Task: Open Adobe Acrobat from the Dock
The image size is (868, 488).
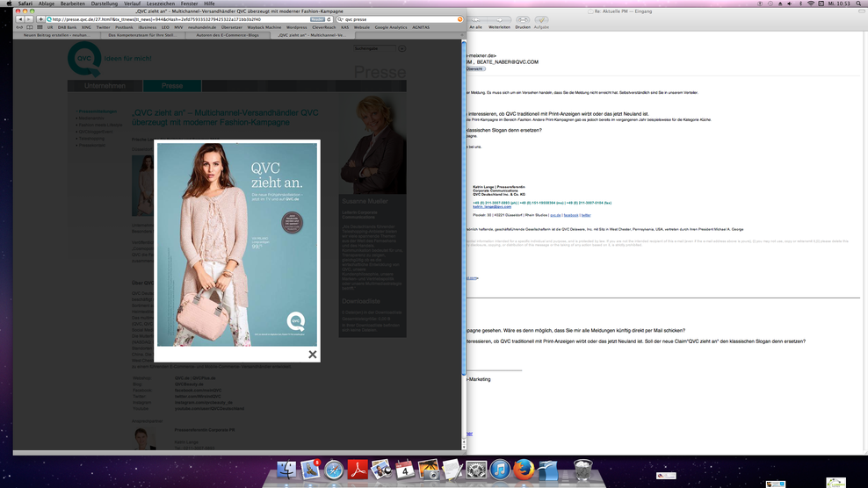Action: coord(358,470)
